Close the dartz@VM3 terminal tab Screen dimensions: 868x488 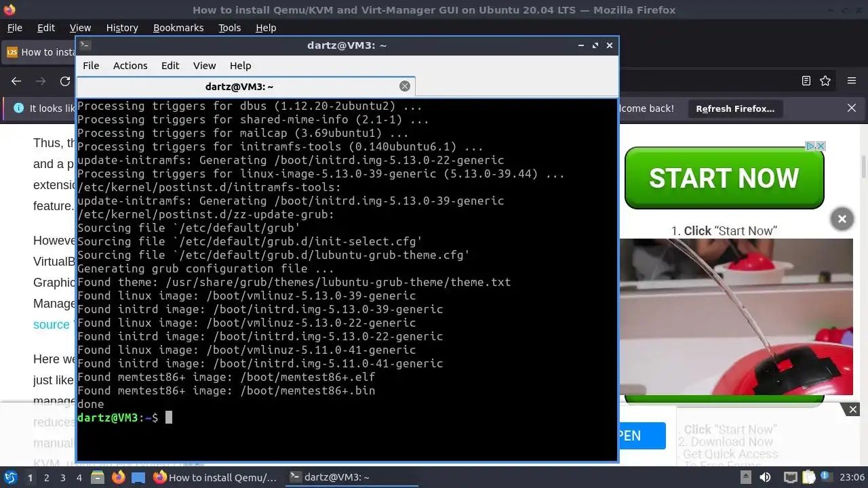tap(405, 86)
